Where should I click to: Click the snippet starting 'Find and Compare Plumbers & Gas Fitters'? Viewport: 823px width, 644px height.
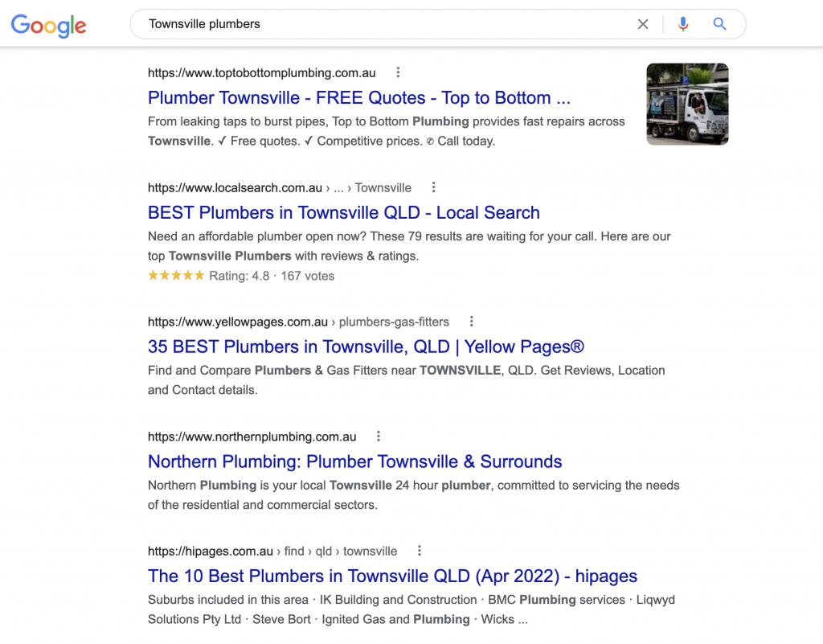[x=406, y=380]
